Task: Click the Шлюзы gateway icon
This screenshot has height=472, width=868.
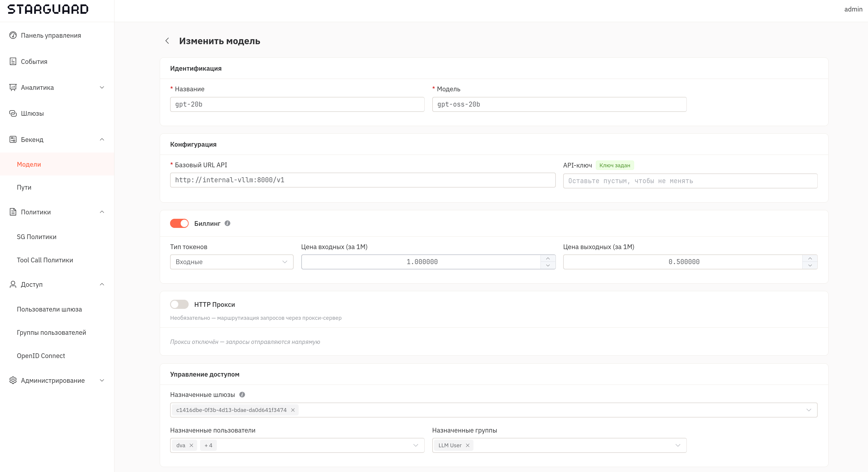Action: (13, 113)
